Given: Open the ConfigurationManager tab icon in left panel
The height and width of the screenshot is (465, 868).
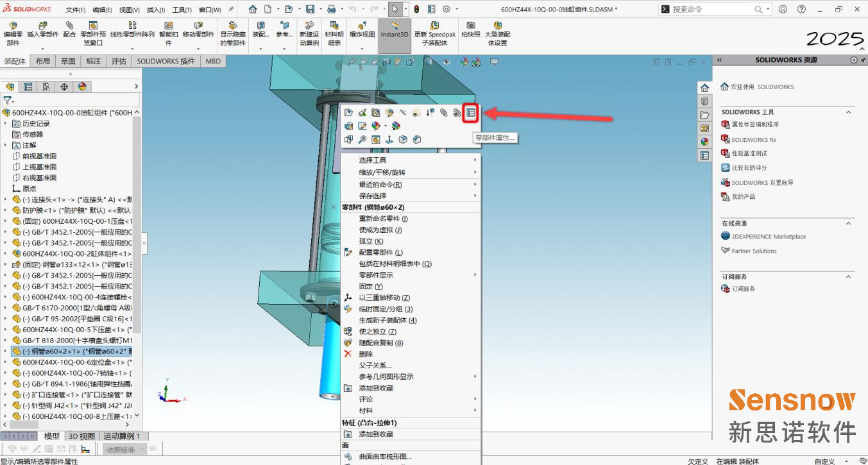Looking at the screenshot, I should pos(46,87).
